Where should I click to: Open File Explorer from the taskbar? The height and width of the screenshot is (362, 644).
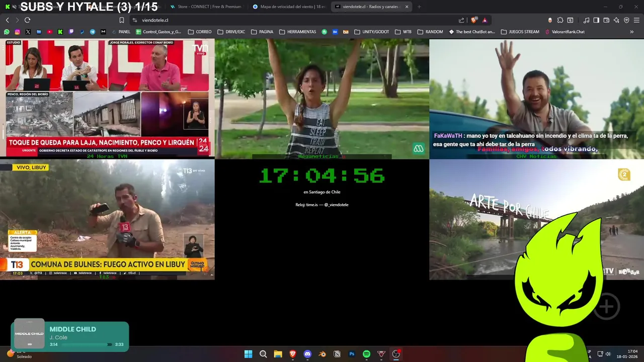tap(278, 354)
